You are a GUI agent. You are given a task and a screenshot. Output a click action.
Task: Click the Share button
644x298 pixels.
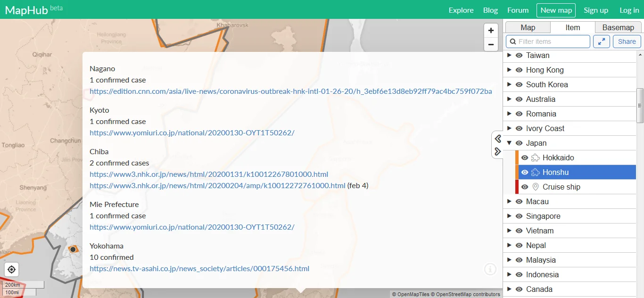click(627, 41)
